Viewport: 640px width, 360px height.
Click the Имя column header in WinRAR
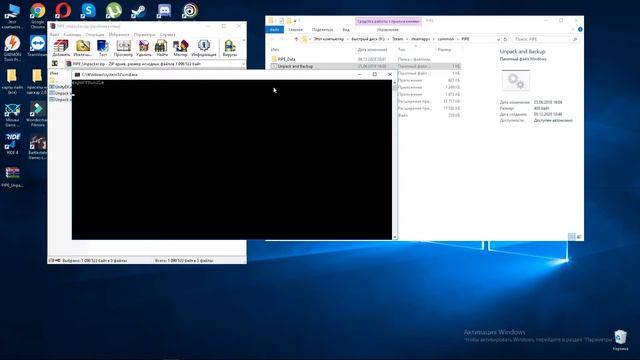[x=54, y=73]
